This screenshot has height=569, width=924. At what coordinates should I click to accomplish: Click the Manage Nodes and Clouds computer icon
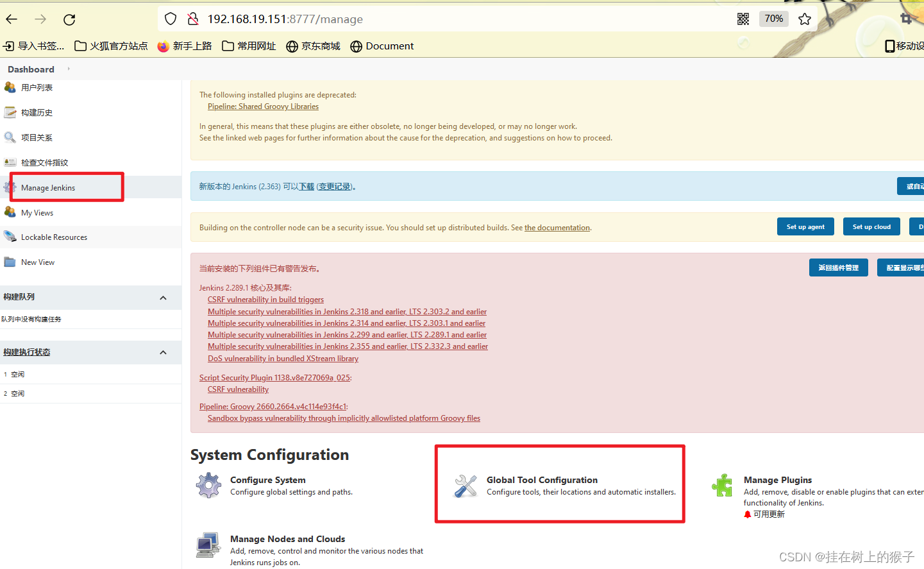208,545
